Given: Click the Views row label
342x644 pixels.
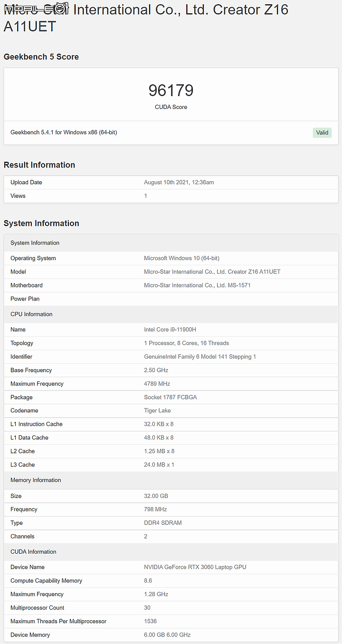Looking at the screenshot, I should (18, 196).
